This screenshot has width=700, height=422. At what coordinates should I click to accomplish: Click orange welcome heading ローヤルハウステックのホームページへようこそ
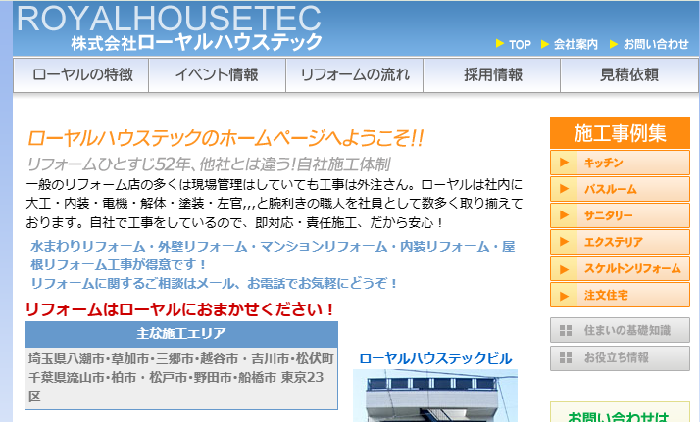coord(225,138)
